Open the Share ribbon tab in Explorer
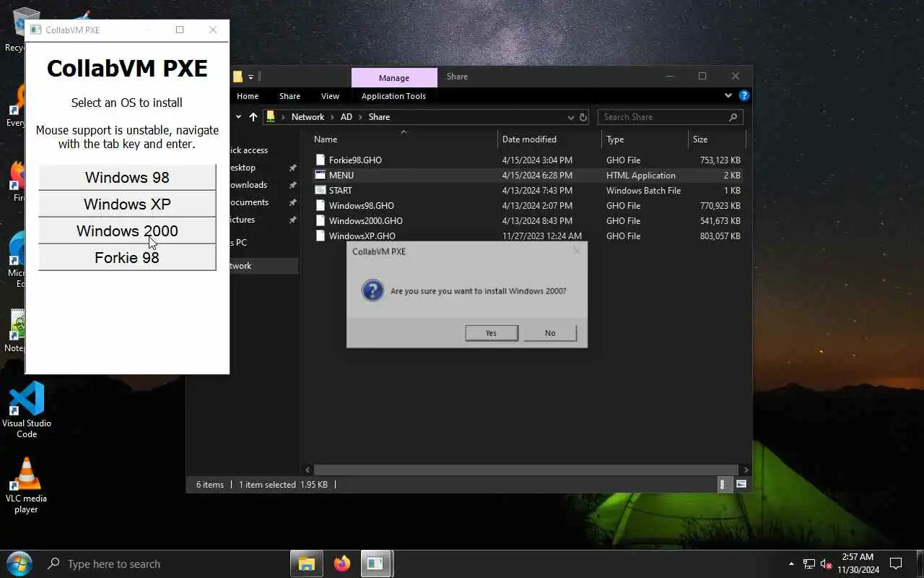This screenshot has width=924, height=578. (x=289, y=96)
